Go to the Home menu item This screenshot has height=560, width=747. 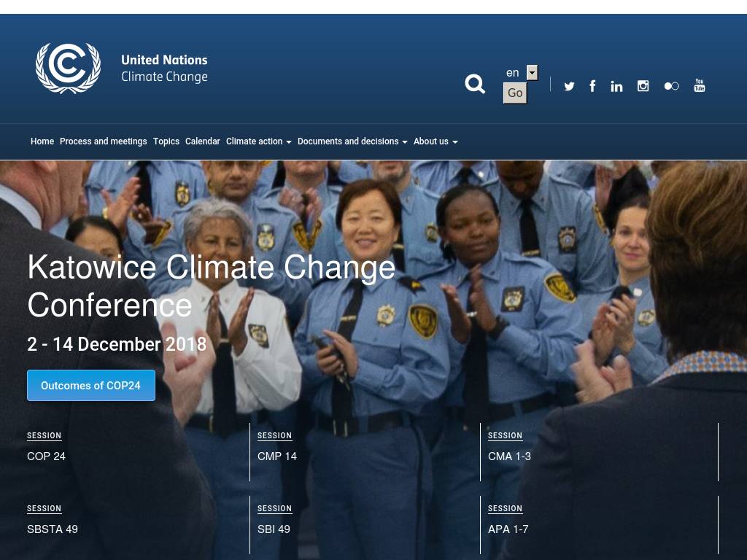click(42, 141)
